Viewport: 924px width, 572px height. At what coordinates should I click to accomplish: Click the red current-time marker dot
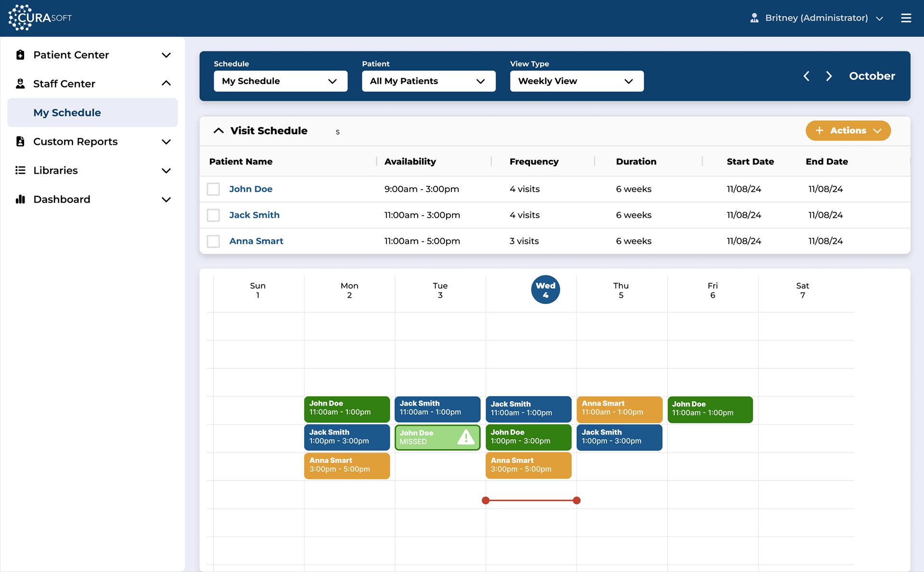point(486,500)
